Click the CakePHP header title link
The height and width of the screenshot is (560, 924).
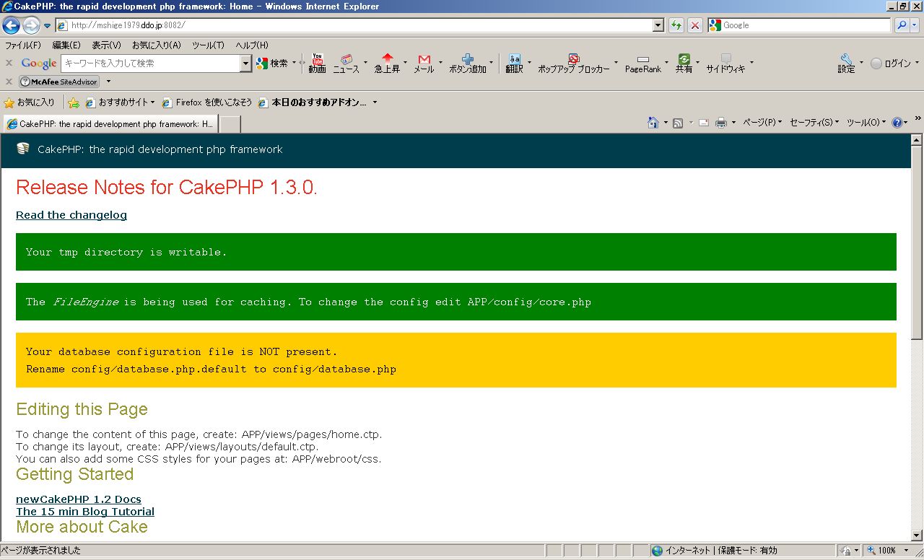pos(160,149)
